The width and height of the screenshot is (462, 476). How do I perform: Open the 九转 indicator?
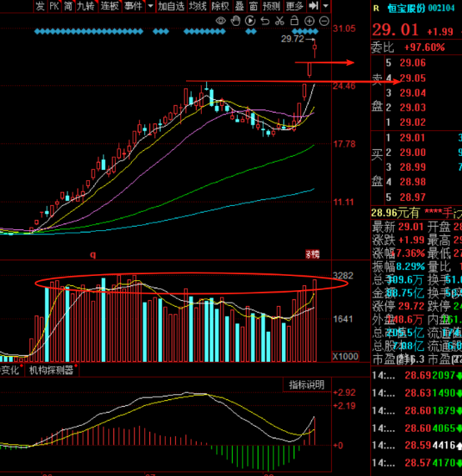(x=86, y=6)
